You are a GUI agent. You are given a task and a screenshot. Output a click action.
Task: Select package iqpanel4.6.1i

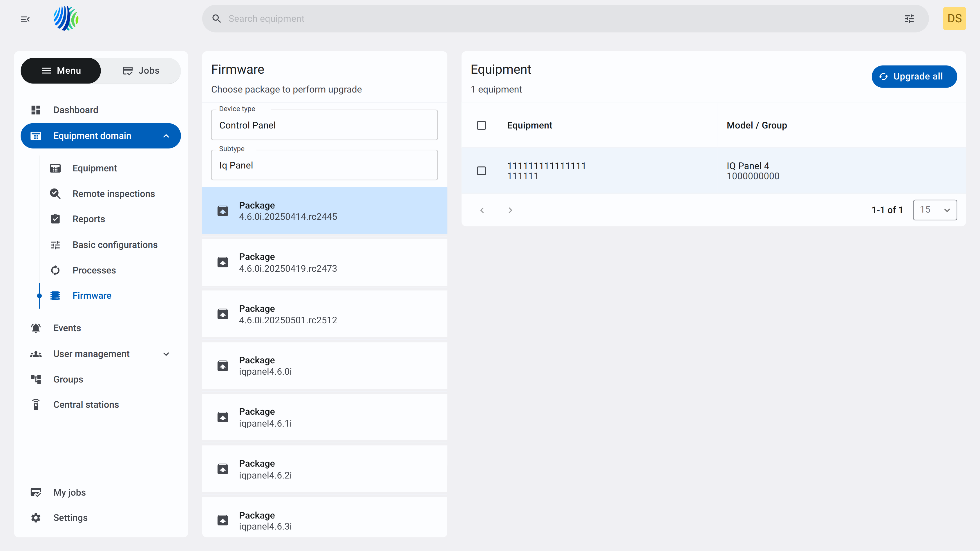point(324,417)
